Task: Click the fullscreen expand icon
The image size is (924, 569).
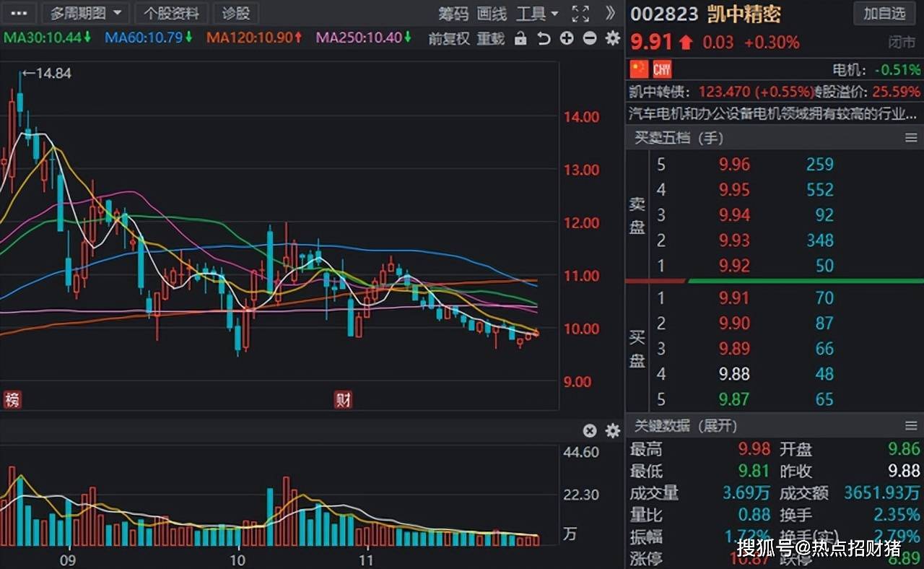Action: point(580,13)
